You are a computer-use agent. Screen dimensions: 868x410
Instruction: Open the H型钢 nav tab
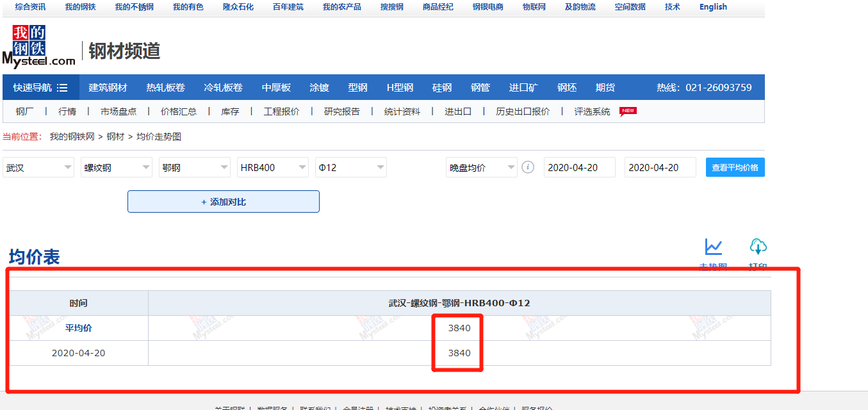tap(400, 87)
